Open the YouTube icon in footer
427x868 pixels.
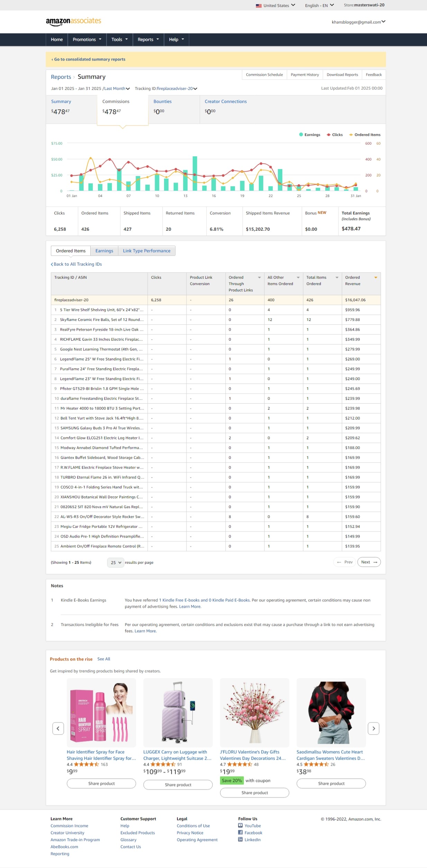pyautogui.click(x=240, y=825)
